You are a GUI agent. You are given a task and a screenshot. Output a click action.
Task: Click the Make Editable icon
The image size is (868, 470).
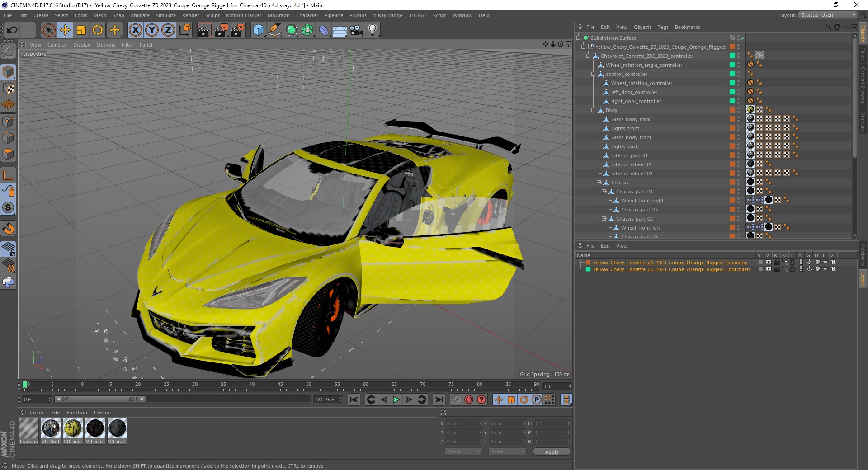click(8, 52)
